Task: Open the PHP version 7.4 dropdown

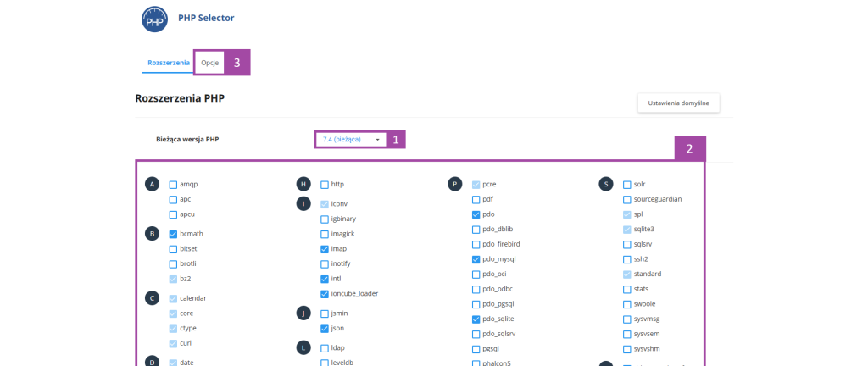Action: 351,139
